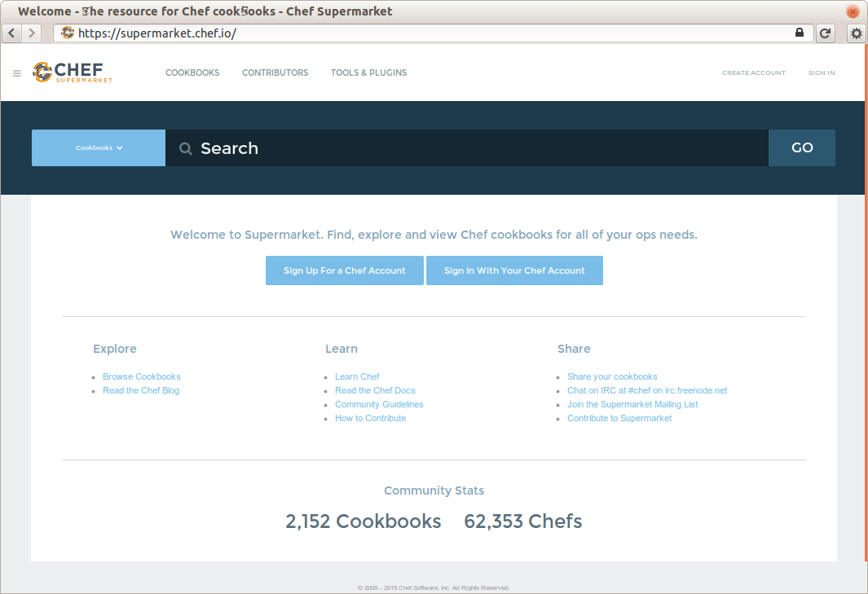Click the Welcome to Supermarket tagline
The width and height of the screenshot is (868, 594).
tap(434, 235)
